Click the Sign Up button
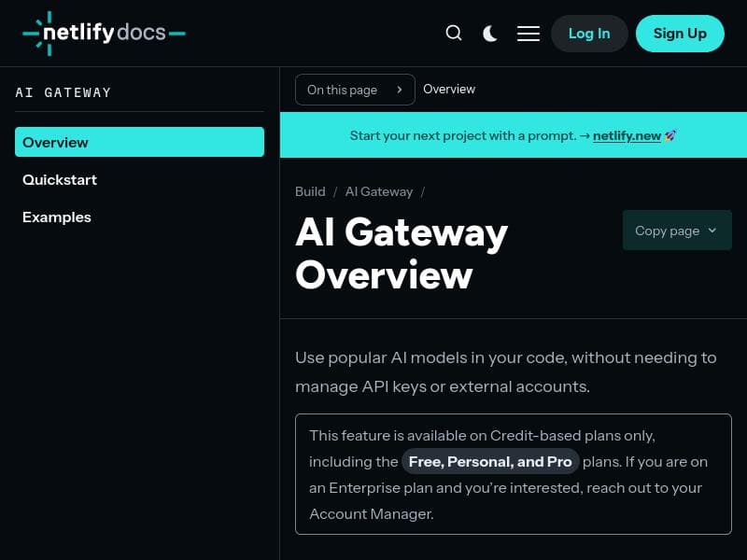The height and width of the screenshot is (560, 747). (680, 33)
